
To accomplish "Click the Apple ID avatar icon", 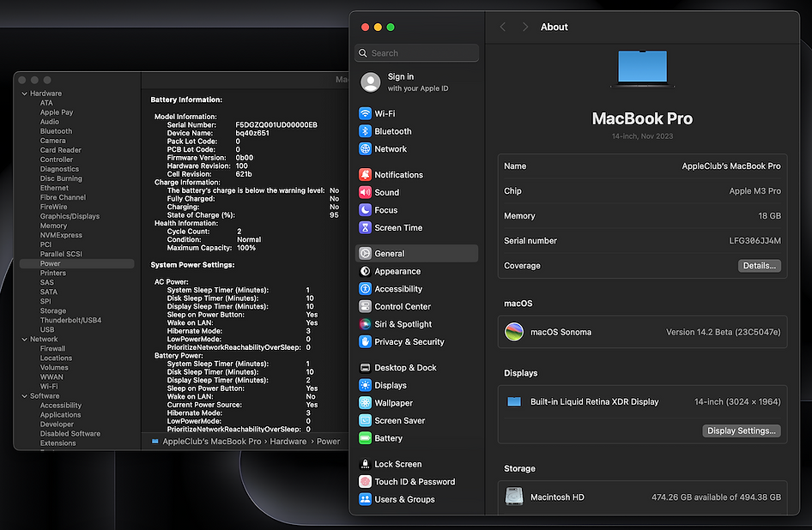I will tap(370, 81).
